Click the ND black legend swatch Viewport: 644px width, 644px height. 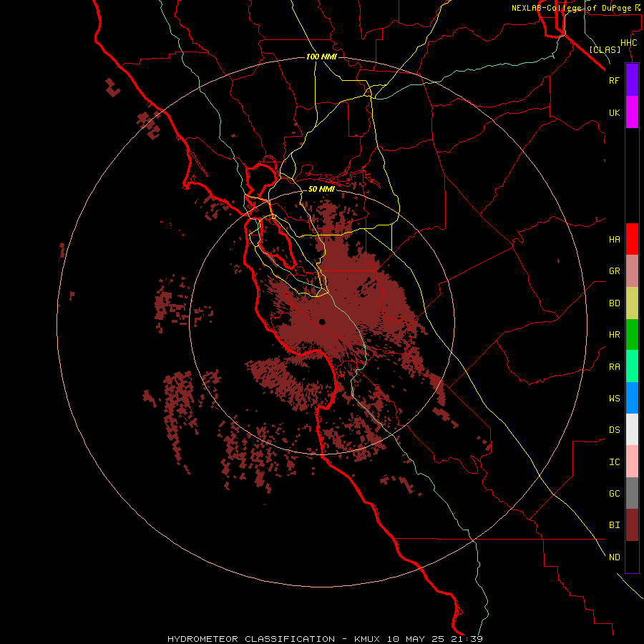click(632, 557)
